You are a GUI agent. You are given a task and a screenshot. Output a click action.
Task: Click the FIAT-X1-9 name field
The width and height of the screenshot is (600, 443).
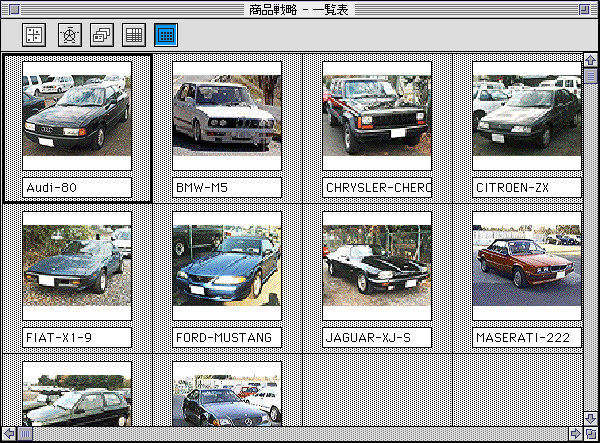click(x=77, y=337)
